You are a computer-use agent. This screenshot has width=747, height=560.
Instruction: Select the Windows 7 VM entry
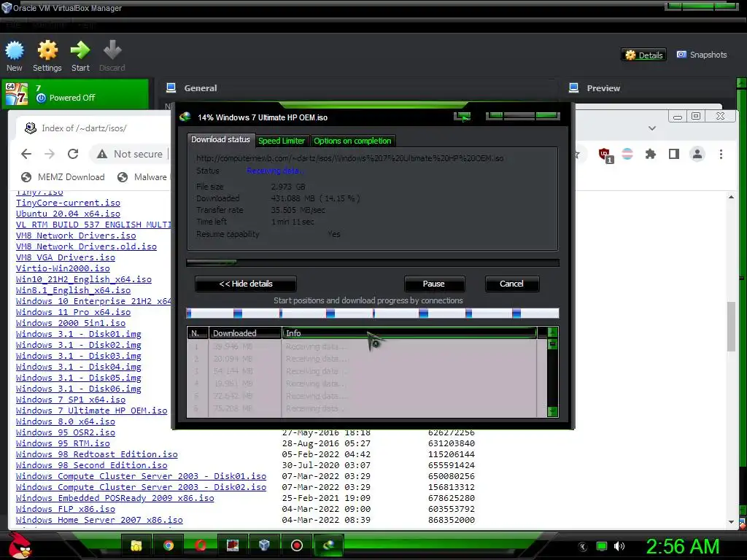[x=77, y=93]
